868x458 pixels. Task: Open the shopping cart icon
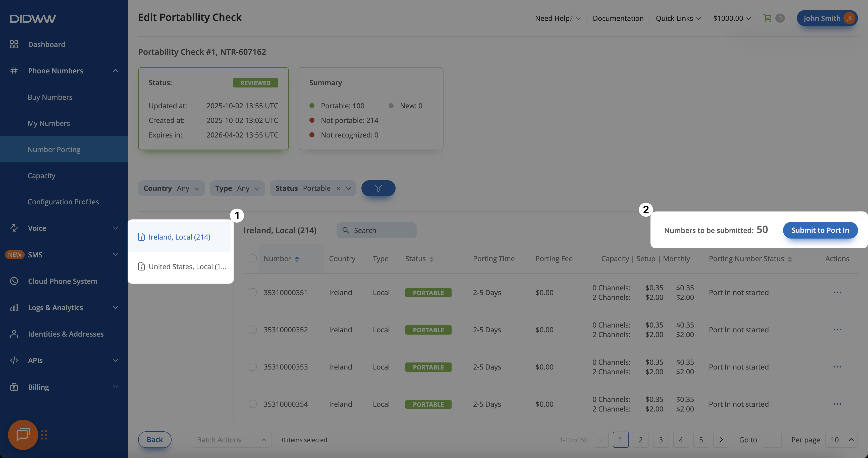767,18
